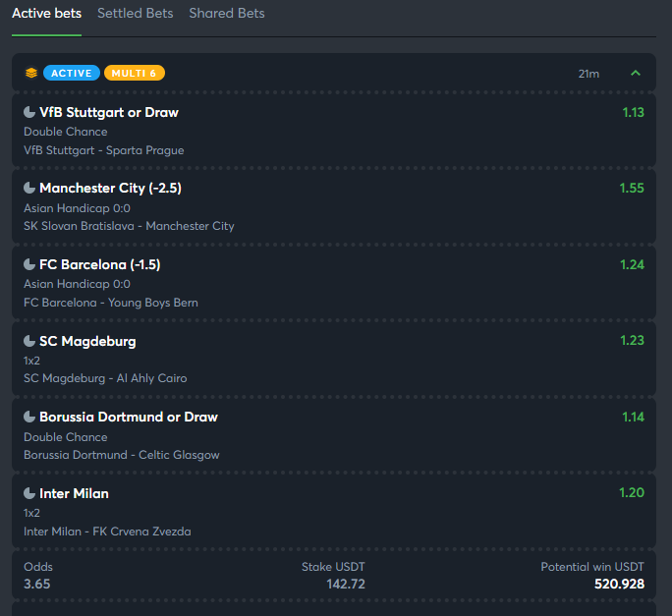Click the 1.24 odds value
The width and height of the screenshot is (672, 616).
(x=632, y=264)
